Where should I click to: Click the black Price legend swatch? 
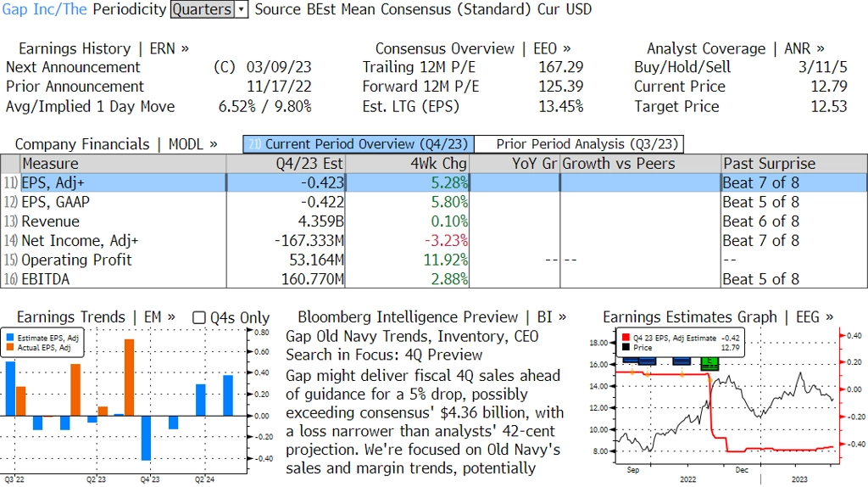point(626,347)
